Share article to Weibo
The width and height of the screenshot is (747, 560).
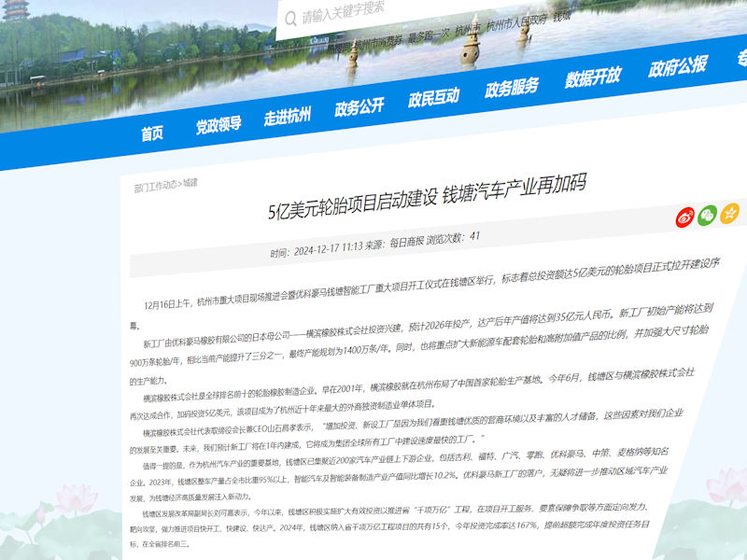(x=685, y=217)
